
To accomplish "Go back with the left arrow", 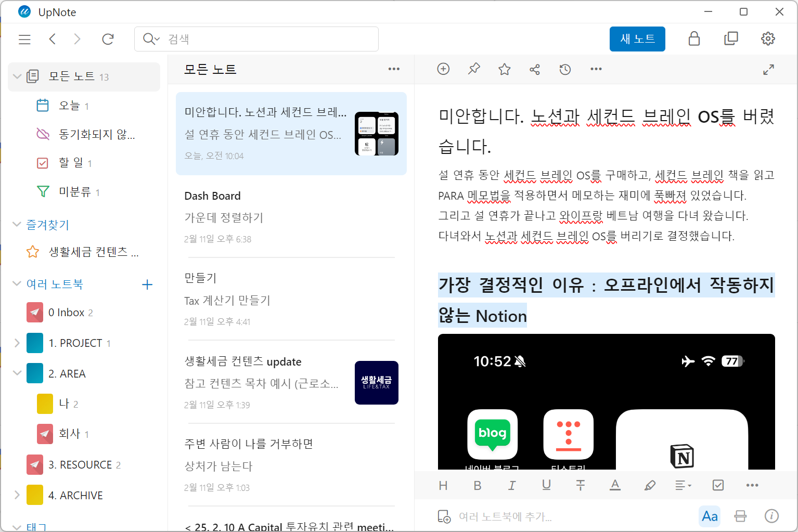I will (x=52, y=39).
